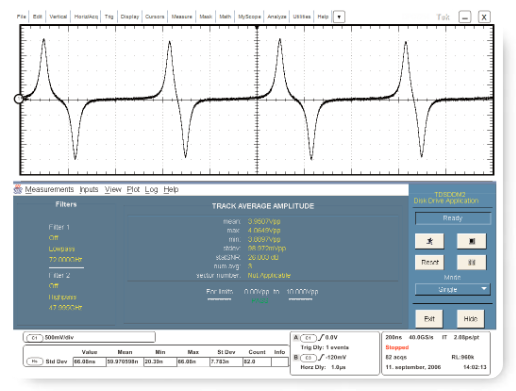Viewport: 516px width, 391px height.
Task: Click the For limits label
Action: coord(219,292)
